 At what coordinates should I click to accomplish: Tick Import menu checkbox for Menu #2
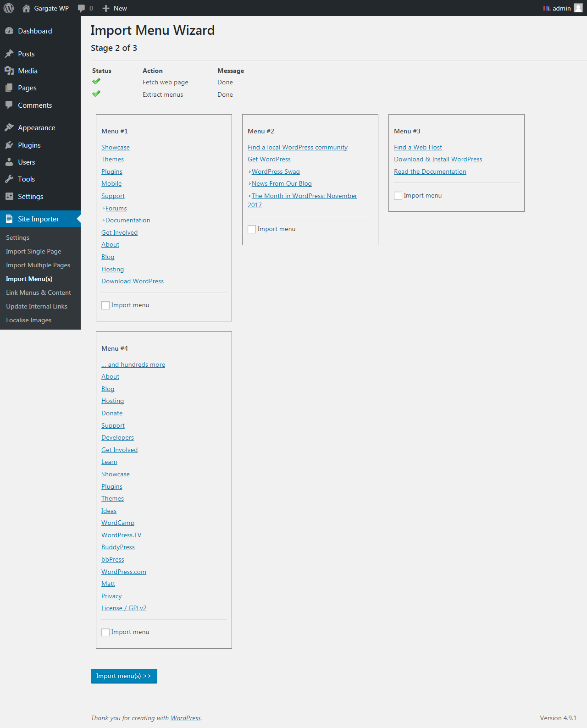click(x=252, y=229)
